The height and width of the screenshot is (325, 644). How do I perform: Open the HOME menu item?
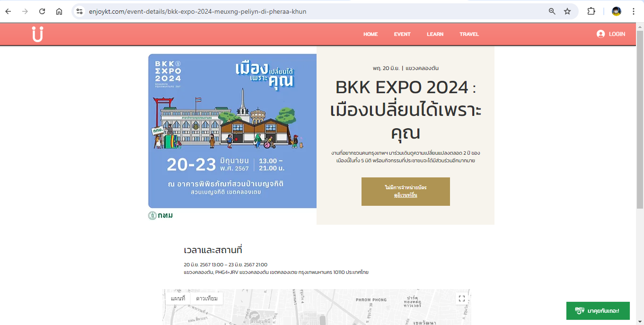click(x=371, y=34)
